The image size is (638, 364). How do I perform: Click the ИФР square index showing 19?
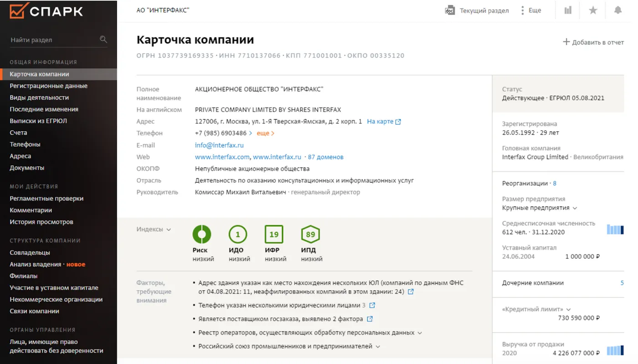point(274,235)
